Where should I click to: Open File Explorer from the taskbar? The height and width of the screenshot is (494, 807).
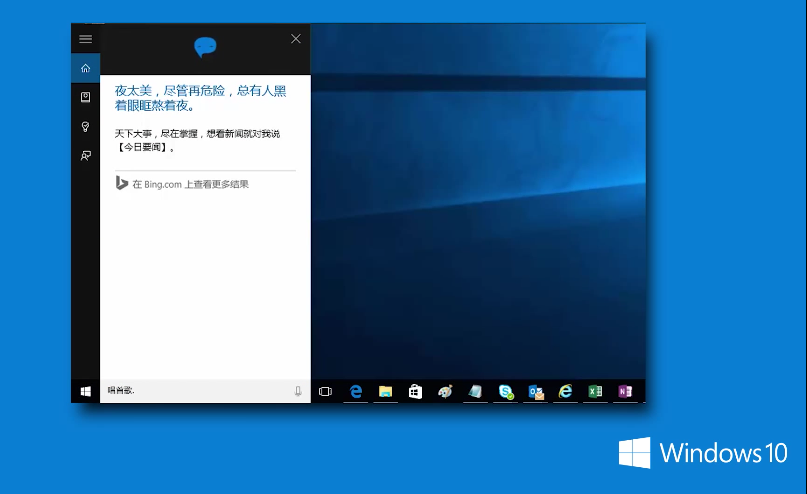[x=385, y=391]
